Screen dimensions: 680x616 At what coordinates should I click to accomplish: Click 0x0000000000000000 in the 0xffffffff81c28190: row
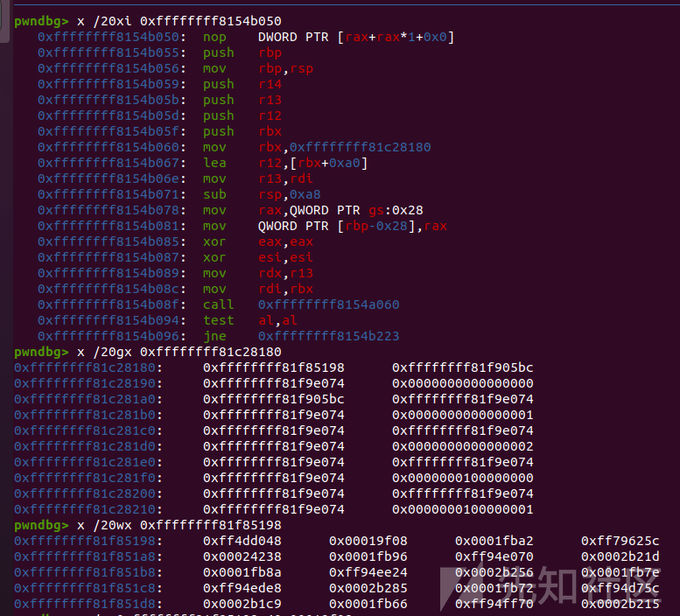click(463, 383)
